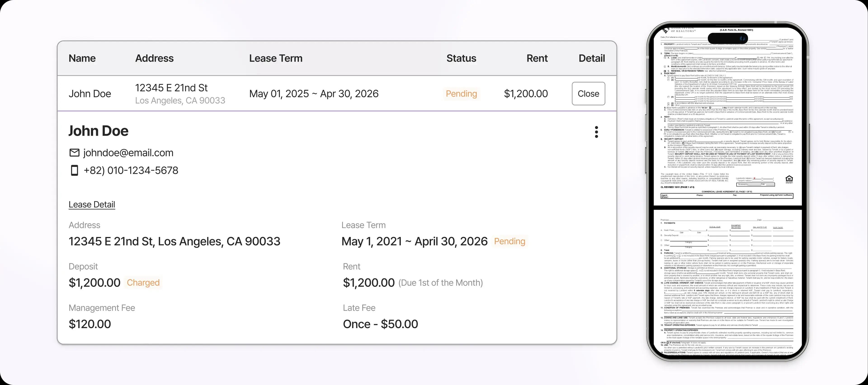
Task: Sort the table by the Name column
Action: [x=82, y=58]
